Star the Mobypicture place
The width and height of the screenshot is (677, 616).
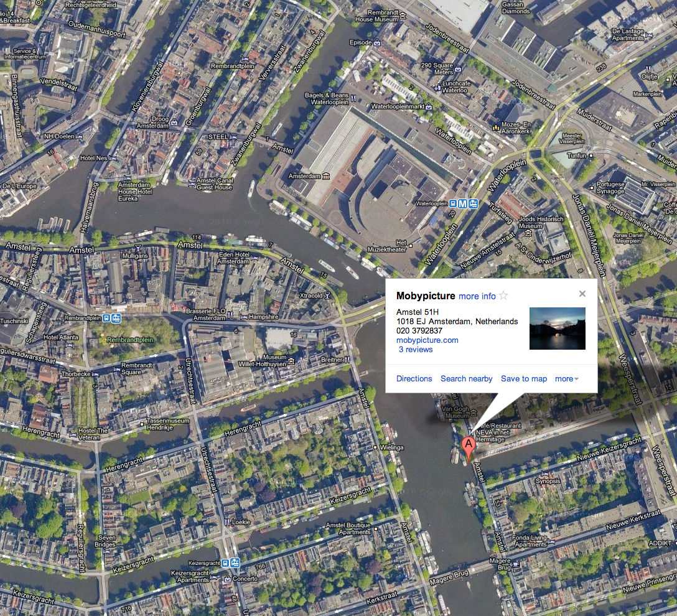[x=503, y=296]
